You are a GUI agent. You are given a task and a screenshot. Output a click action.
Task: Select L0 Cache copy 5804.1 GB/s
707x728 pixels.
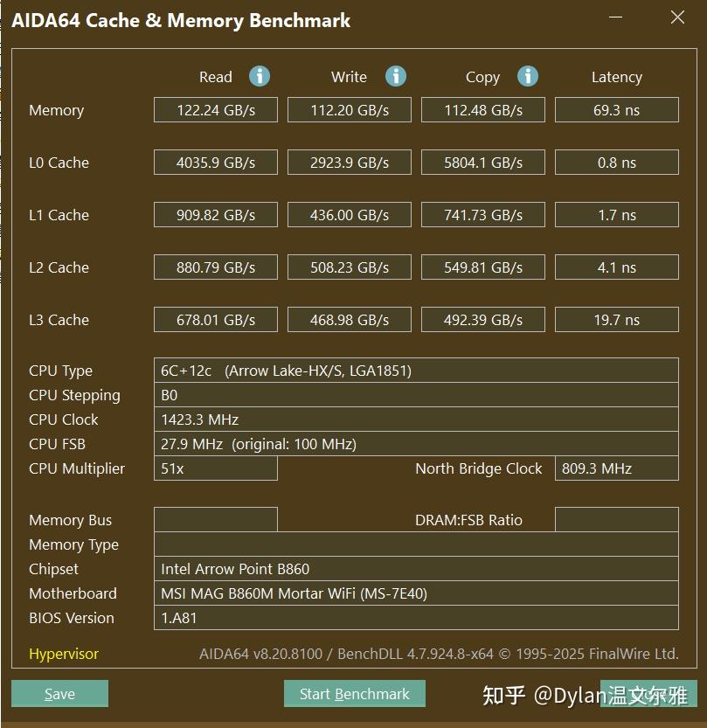point(483,163)
